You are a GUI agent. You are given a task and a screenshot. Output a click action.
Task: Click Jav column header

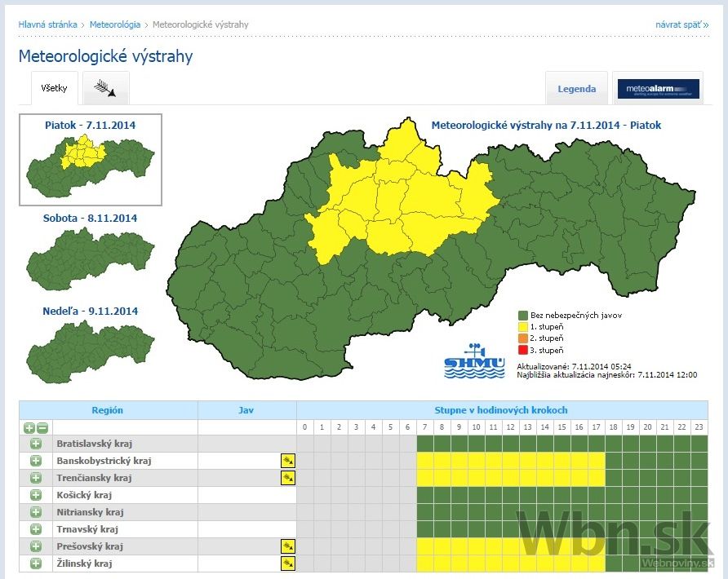[246, 410]
